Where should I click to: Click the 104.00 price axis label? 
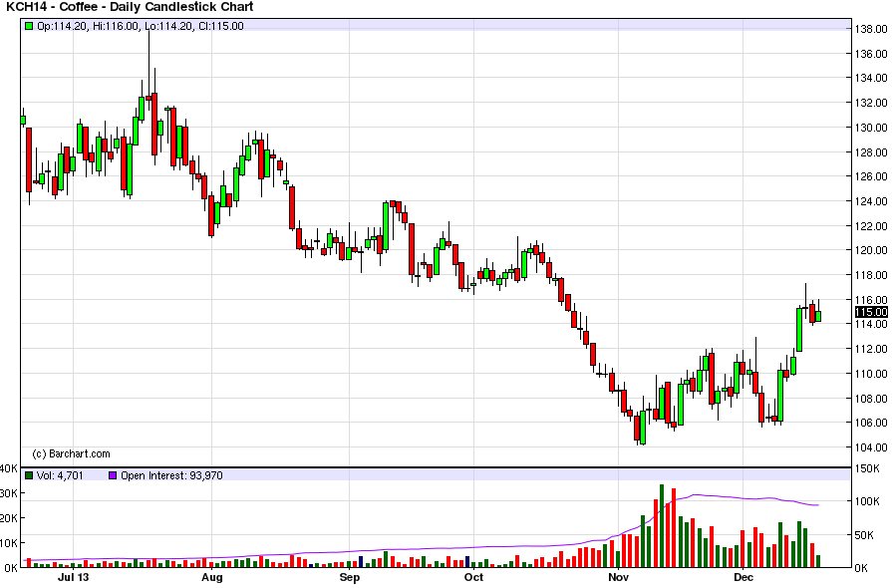(871, 447)
